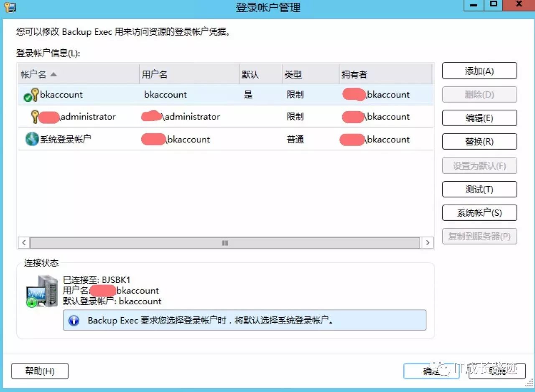This screenshot has height=392, width=535.
Task: Open 系统帐户(S) settings
Action: (x=479, y=213)
